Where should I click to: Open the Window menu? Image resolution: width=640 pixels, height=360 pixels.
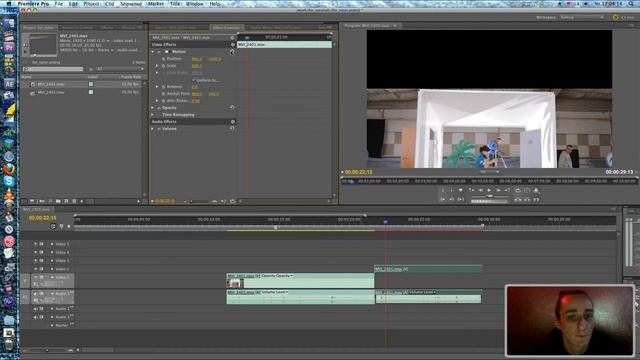(x=194, y=4)
